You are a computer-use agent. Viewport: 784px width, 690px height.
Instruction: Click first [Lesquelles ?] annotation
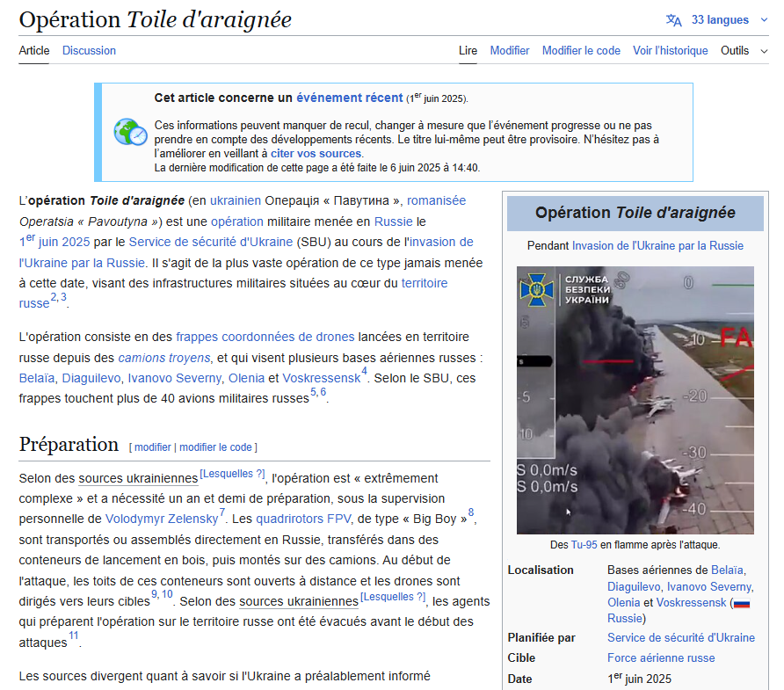point(233,474)
